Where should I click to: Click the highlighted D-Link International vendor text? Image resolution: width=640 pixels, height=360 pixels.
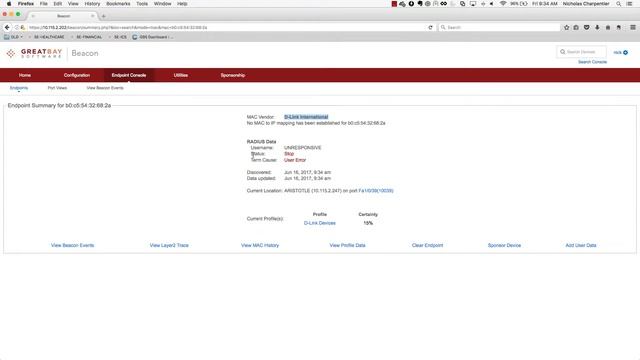tap(306, 117)
